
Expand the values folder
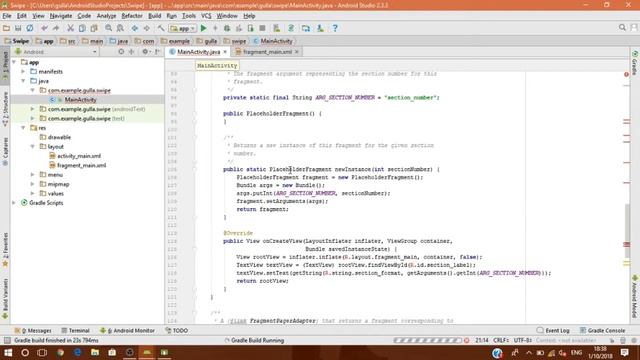tap(33, 193)
